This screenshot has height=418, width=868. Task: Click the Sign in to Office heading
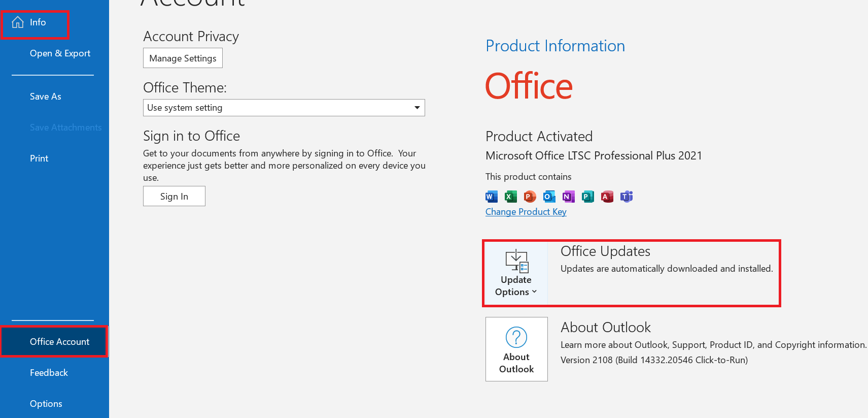coord(191,136)
